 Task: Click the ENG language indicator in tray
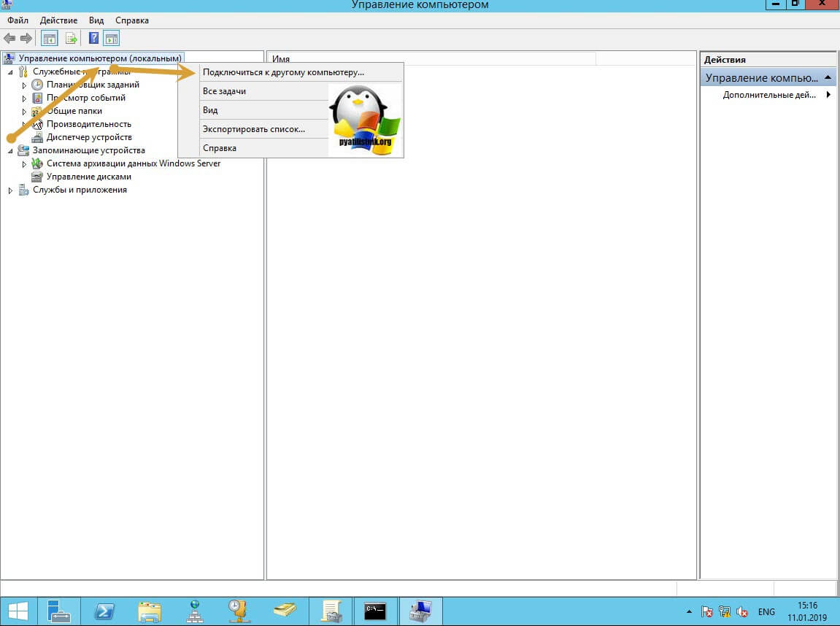point(766,611)
